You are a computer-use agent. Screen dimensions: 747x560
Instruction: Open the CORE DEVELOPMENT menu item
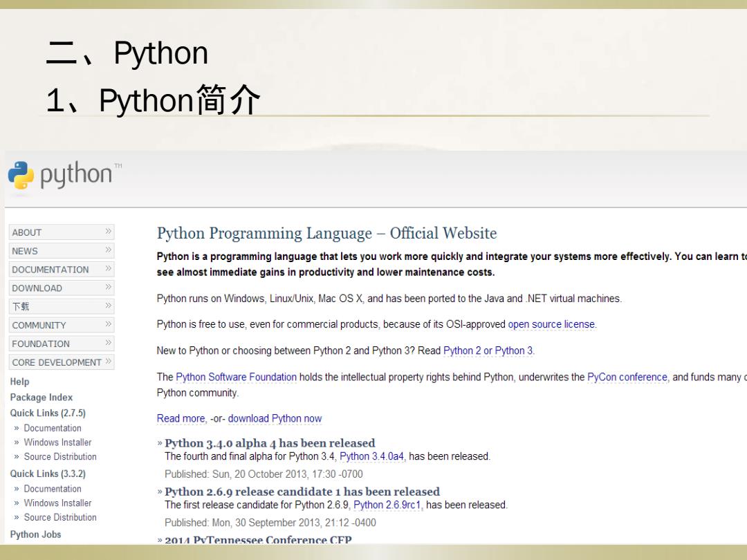62,362
